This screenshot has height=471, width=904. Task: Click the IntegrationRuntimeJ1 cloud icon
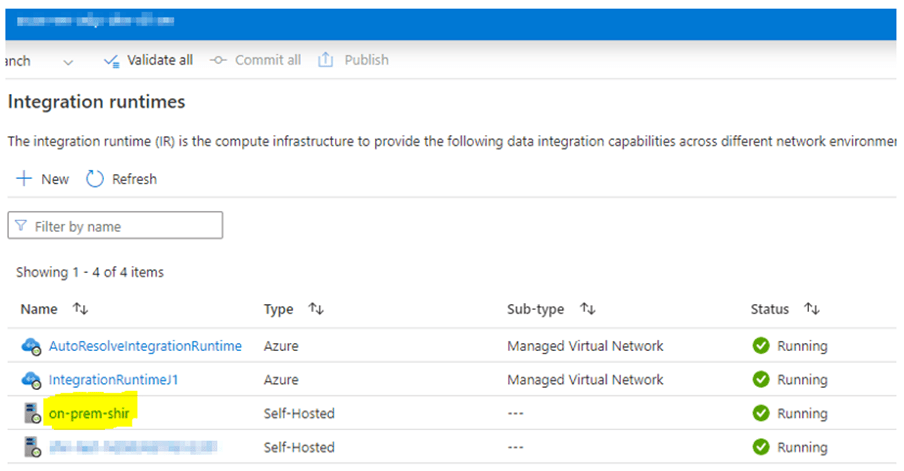pyautogui.click(x=31, y=380)
